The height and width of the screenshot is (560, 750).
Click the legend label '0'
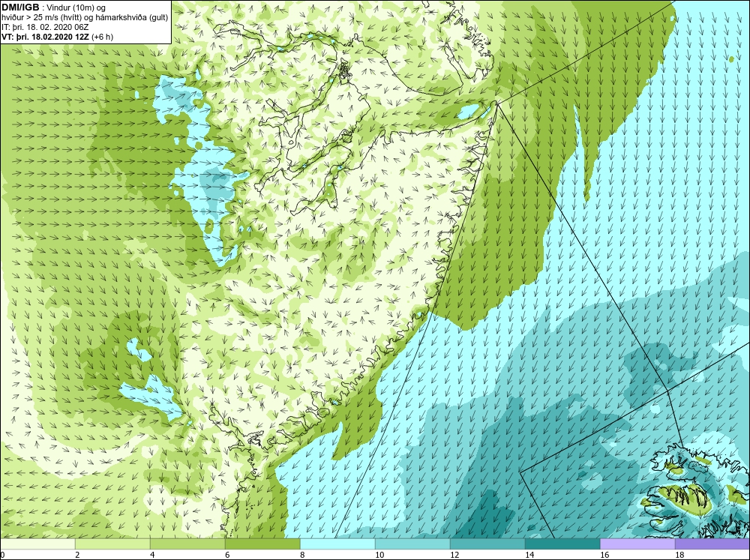2,555
